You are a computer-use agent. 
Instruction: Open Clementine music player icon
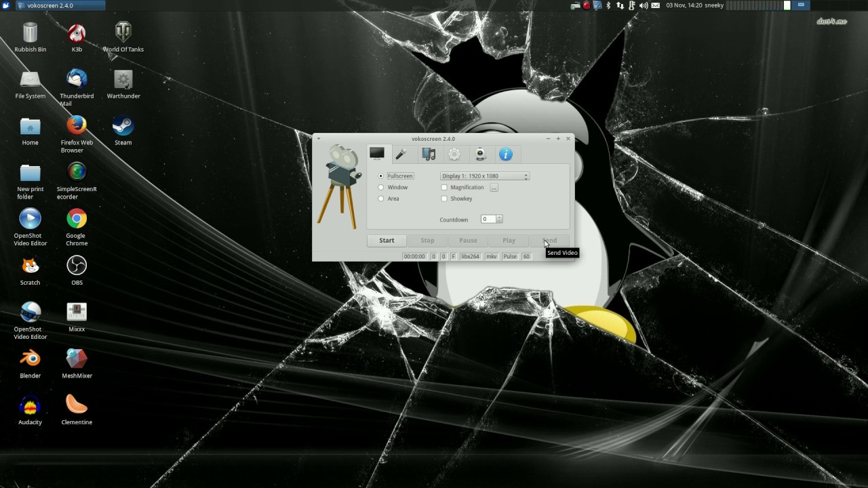tap(77, 410)
